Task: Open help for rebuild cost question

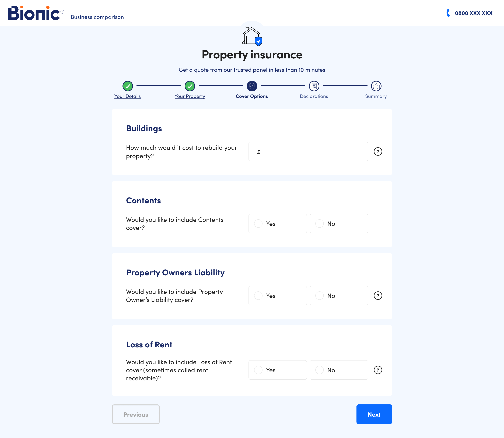Action: point(378,151)
